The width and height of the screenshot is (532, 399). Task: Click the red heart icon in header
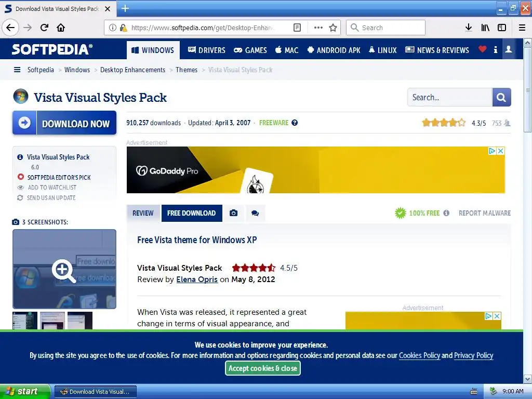pyautogui.click(x=483, y=49)
